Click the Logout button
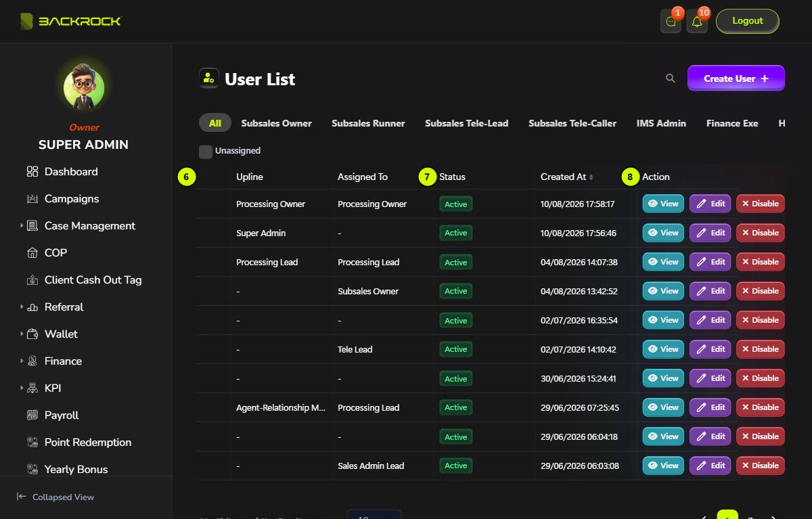This screenshot has width=812, height=519. [x=748, y=21]
